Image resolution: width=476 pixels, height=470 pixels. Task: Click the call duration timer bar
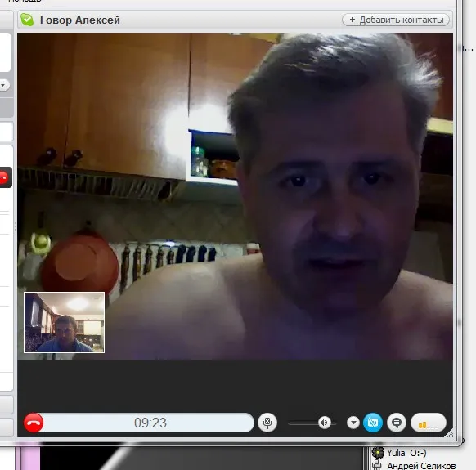coord(150,423)
